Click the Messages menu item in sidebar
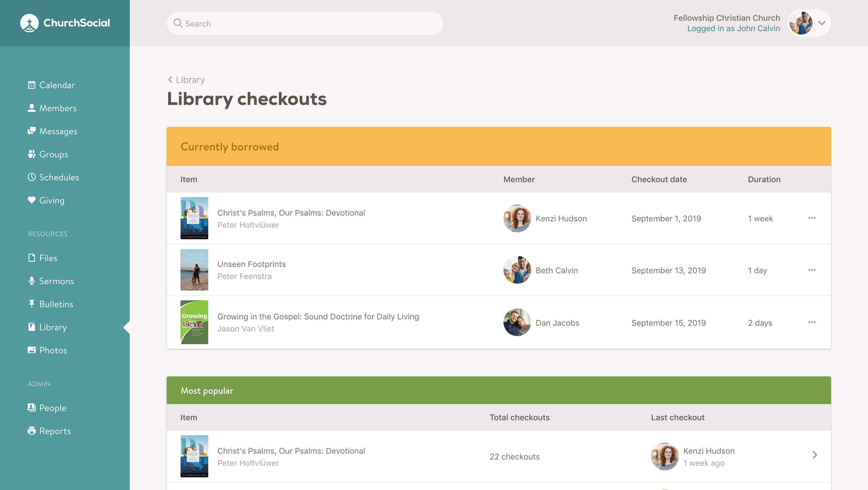Image resolution: width=868 pixels, height=490 pixels. [x=58, y=131]
